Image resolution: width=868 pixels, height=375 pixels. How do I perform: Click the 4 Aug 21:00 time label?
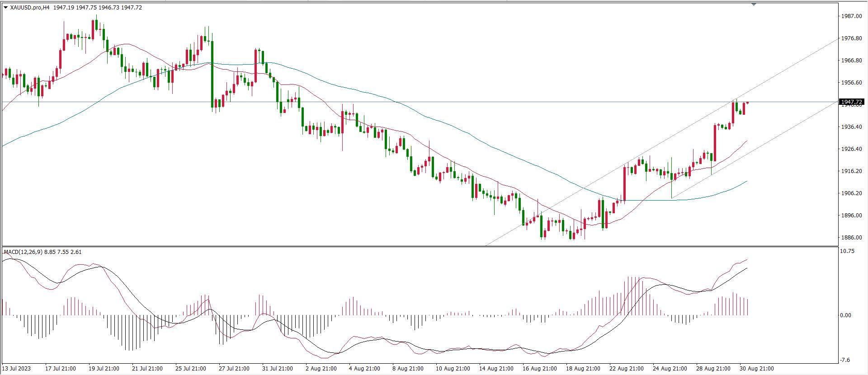[364, 369]
